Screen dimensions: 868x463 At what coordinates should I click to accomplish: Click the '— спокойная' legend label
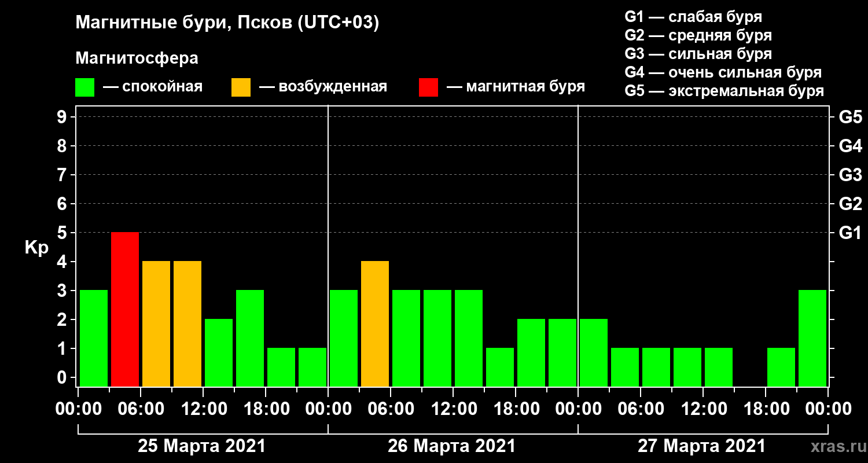click(152, 87)
